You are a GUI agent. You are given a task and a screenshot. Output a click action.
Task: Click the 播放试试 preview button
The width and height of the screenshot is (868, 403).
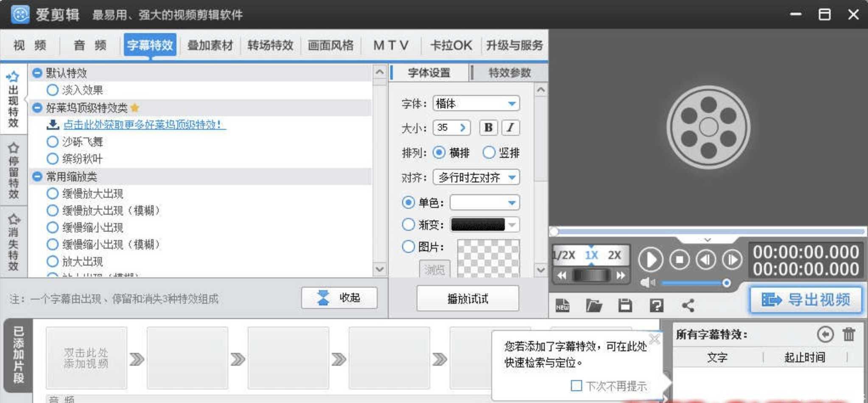(x=468, y=298)
